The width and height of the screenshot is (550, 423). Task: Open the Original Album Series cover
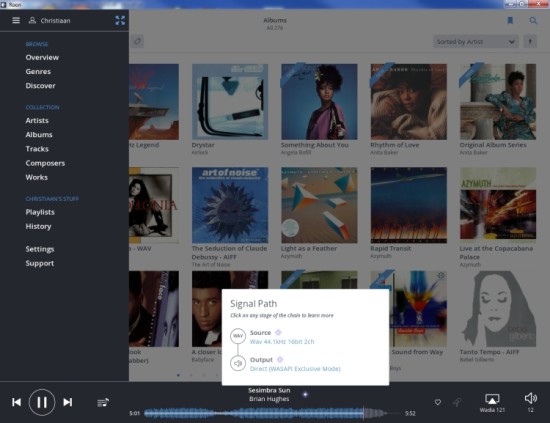click(x=498, y=102)
